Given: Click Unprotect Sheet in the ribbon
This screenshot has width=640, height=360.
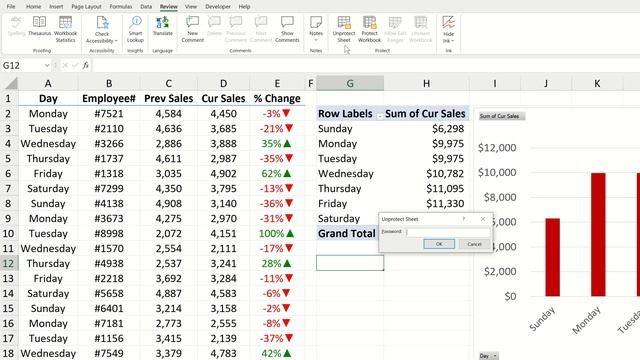Looking at the screenshot, I should tap(344, 29).
